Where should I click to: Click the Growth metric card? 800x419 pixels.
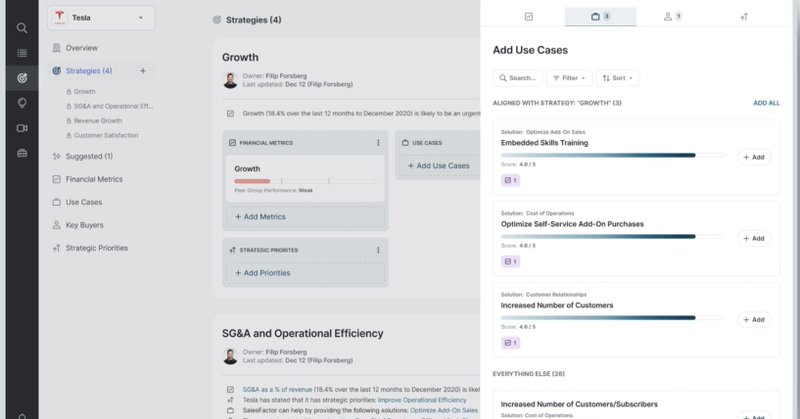click(x=305, y=179)
